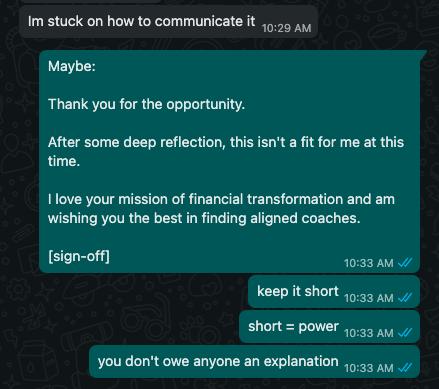Screen dimensions: 439x389
Task: Click the 10:29 AM timestamp on received message
Action: pos(286,28)
